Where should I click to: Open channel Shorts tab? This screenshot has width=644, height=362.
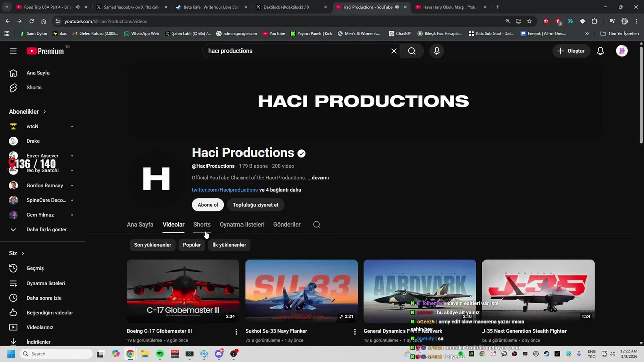(x=202, y=225)
